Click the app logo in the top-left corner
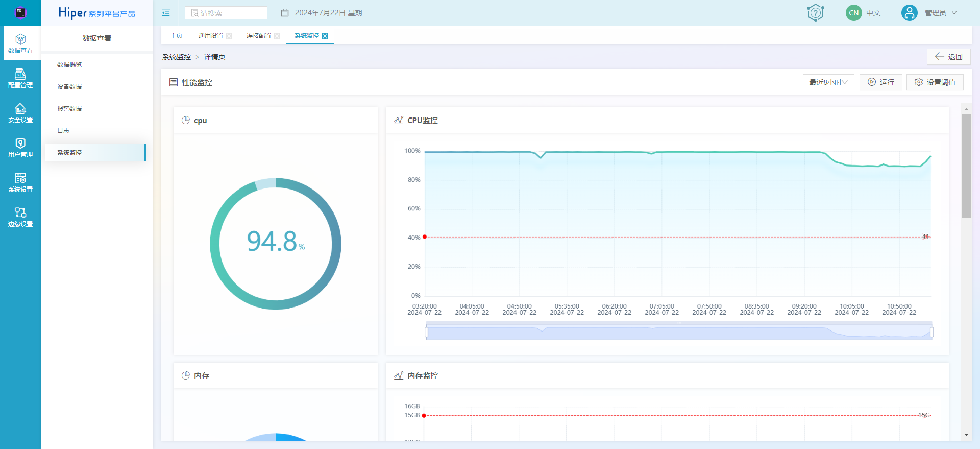980x449 pixels. pos(20,13)
